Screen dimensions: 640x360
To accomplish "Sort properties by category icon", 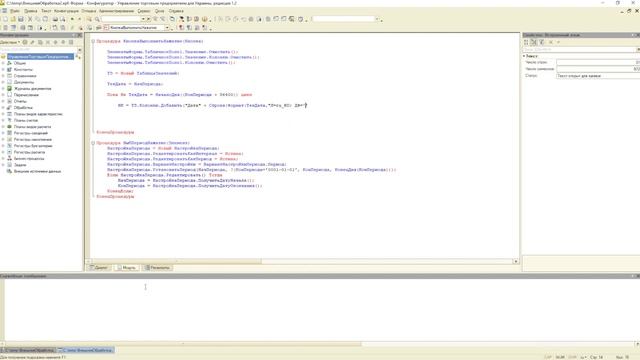I will (x=526, y=42).
